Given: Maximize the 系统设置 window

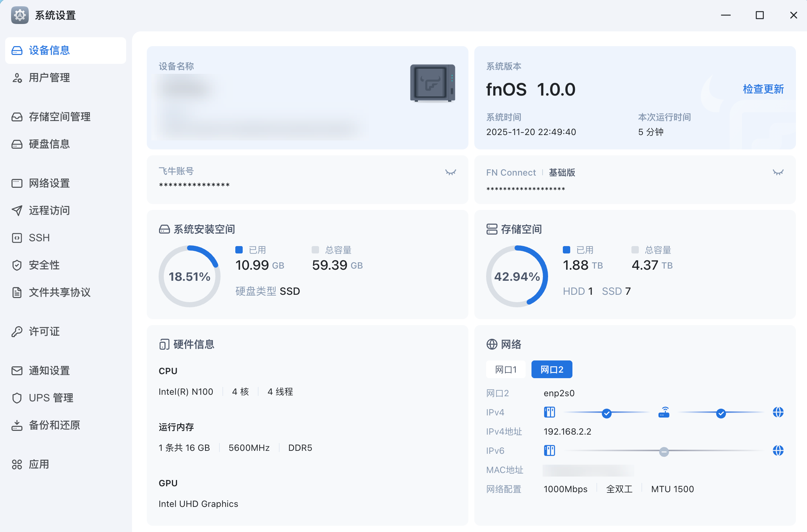Looking at the screenshot, I should [x=759, y=15].
